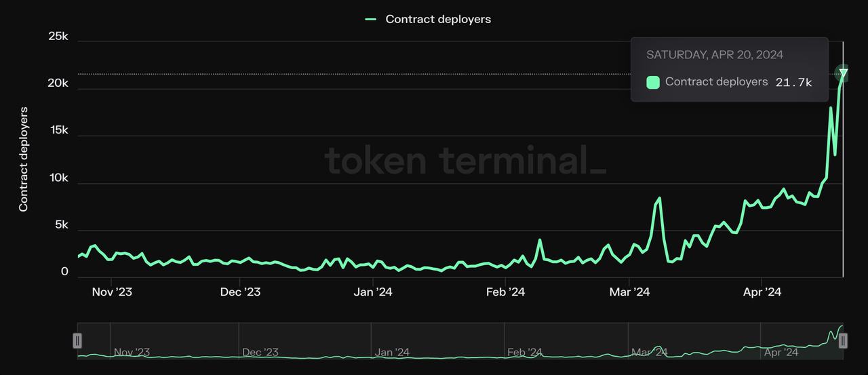The width and height of the screenshot is (868, 375).
Task: Click the highlighted Apr 20 data point marker
Action: click(x=843, y=73)
